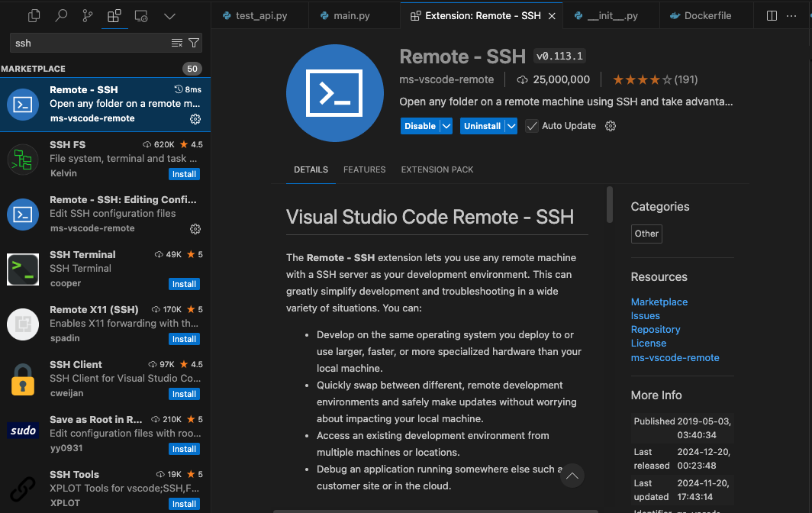The image size is (812, 513).
Task: Disable the Remote - SSH extension
Action: pyautogui.click(x=420, y=126)
